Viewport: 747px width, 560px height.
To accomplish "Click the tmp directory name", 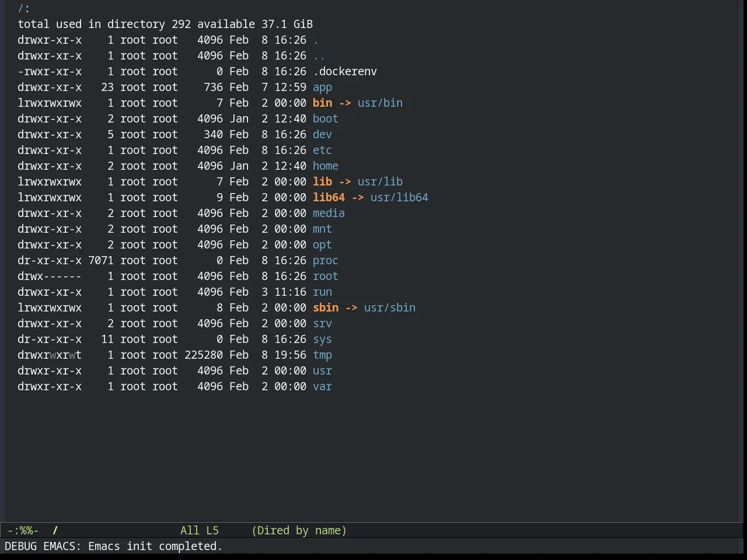I will point(322,355).
